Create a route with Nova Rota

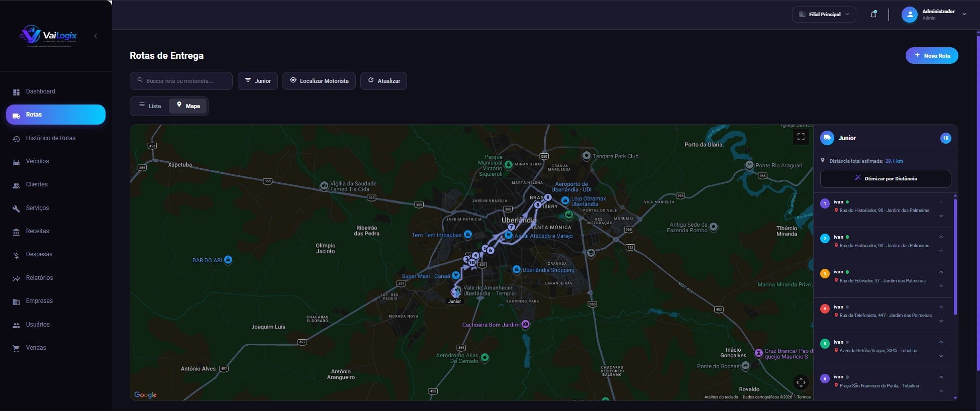click(932, 56)
